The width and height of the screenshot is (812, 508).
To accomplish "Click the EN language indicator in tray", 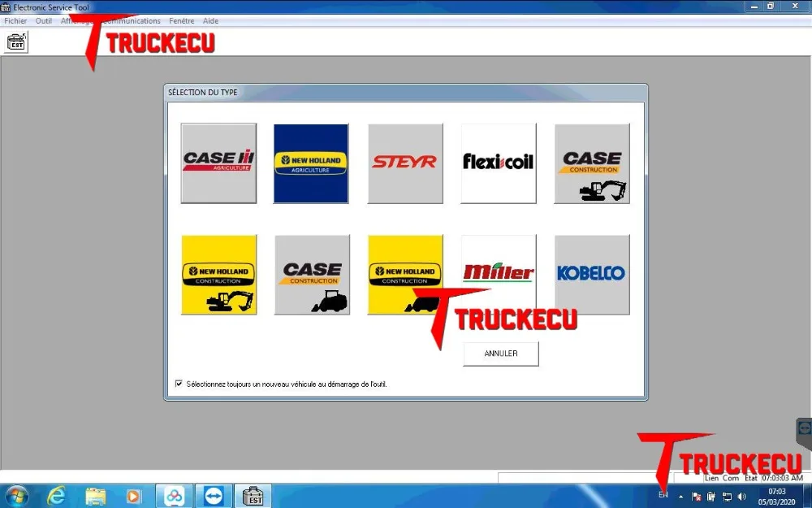I will tap(663, 495).
